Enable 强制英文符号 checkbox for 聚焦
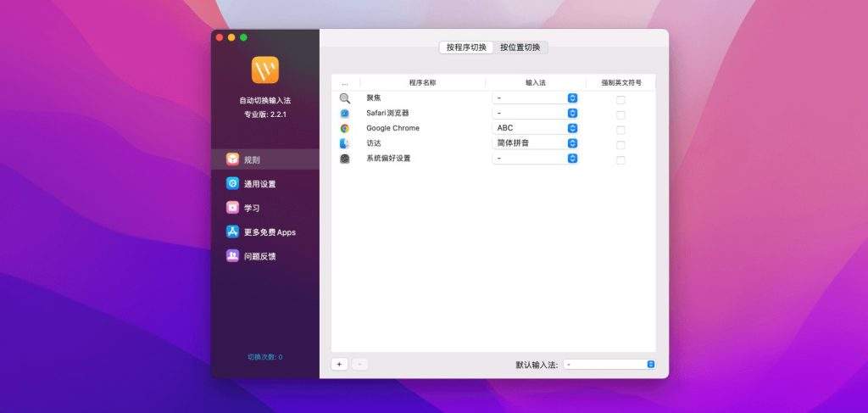Screen dimensions: 868x413 click(620, 99)
